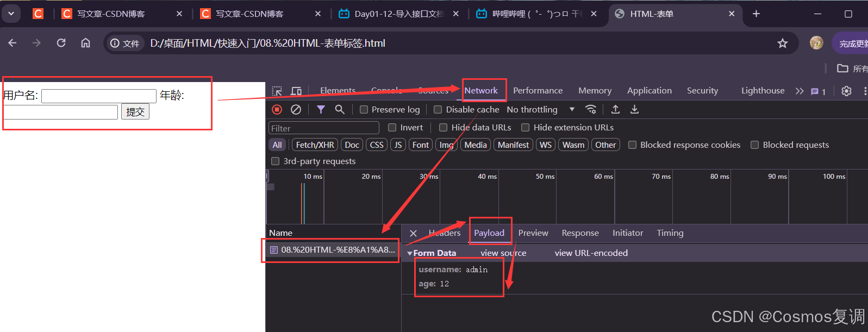Select the Response tab
Screen dimensions: 868x332
(580, 233)
